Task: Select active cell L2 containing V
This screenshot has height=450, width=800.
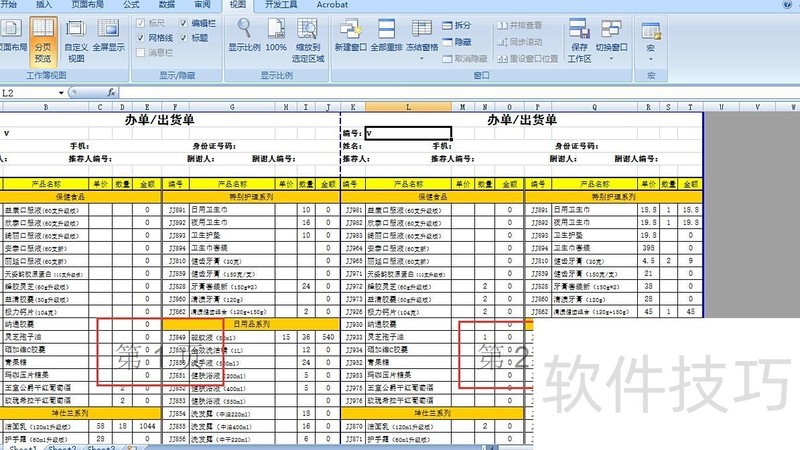Action: (408, 134)
